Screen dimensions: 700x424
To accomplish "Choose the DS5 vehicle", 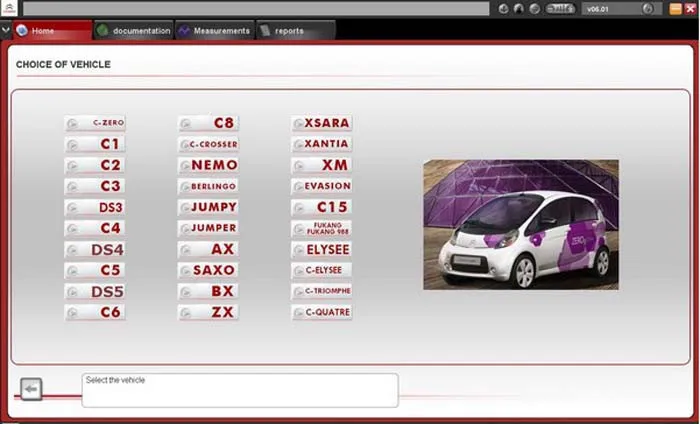I will [95, 291].
